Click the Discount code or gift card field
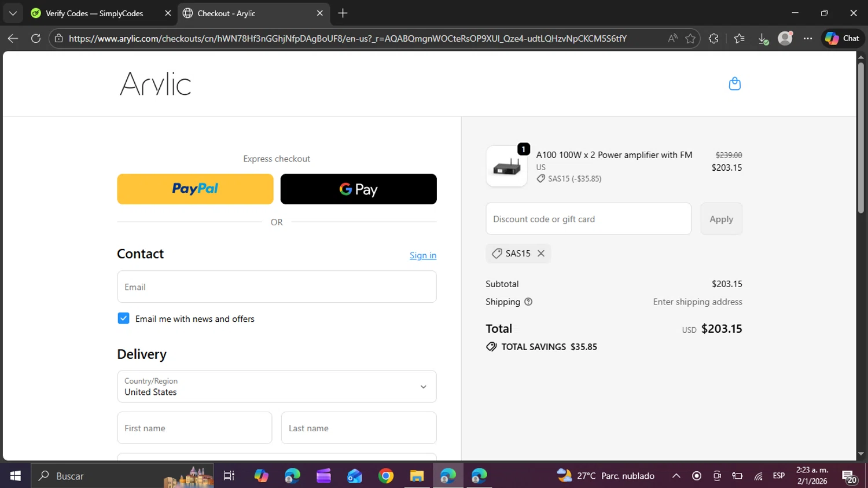The height and width of the screenshot is (488, 868). tap(589, 219)
